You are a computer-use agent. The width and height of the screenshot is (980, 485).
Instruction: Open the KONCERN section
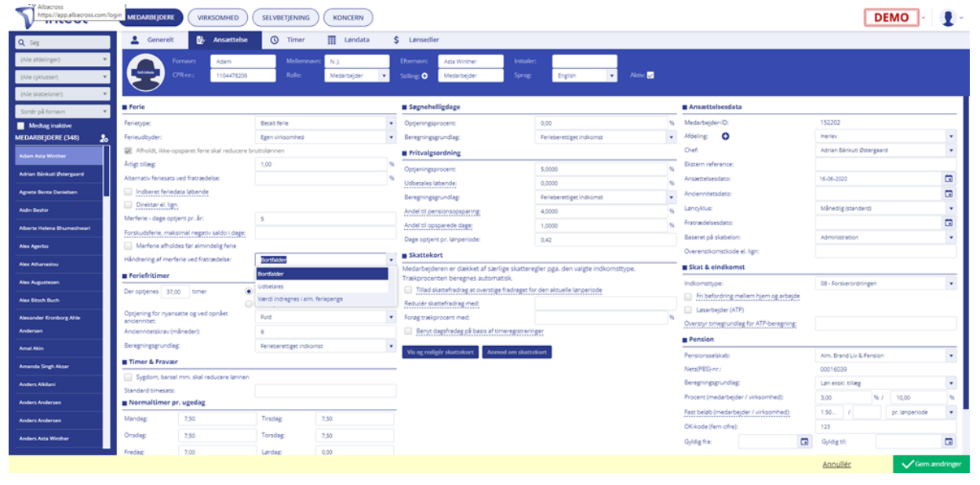[x=348, y=17]
